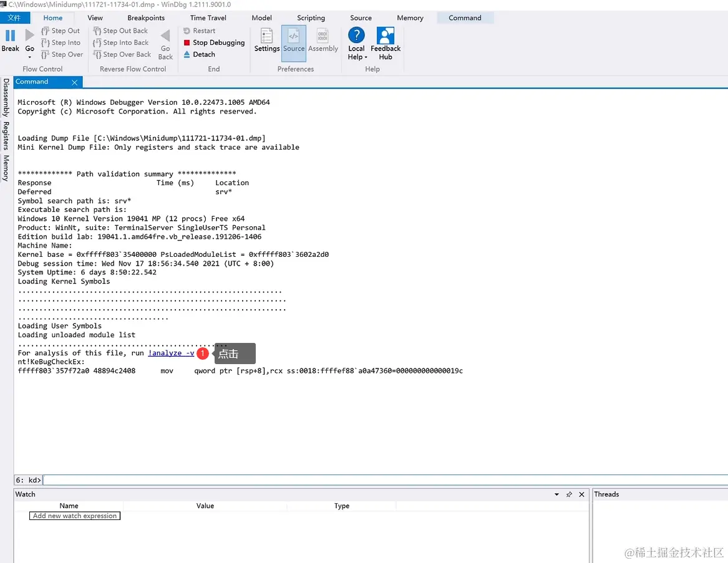This screenshot has height=563, width=728.
Task: Open the Breakpoints ribbon tab
Action: [146, 17]
